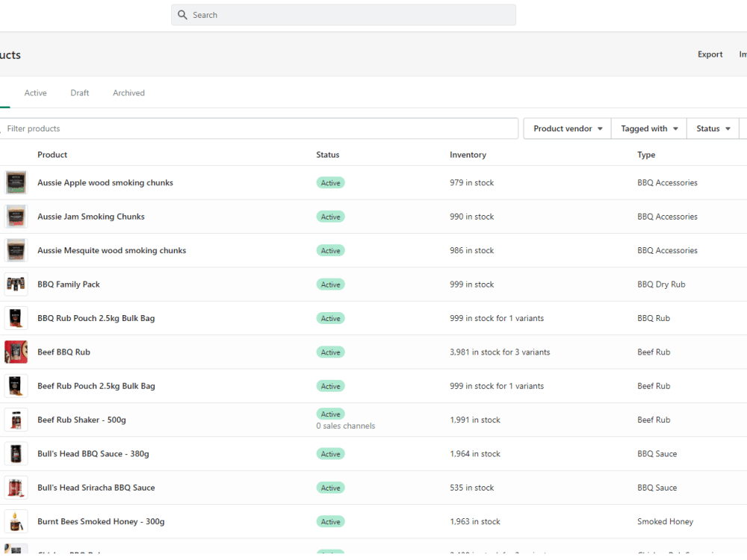The width and height of the screenshot is (747, 560).
Task: Open product Bull's Head Sriracha BBQ Sauce
Action: coord(96,488)
